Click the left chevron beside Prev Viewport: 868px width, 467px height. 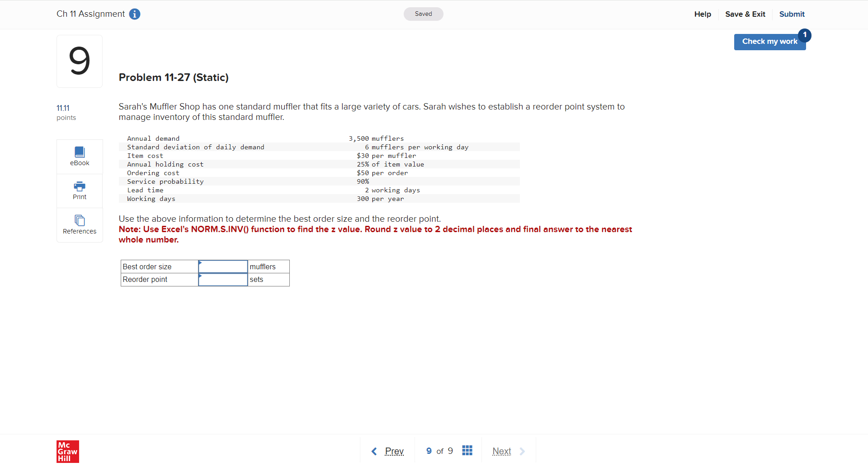[374, 451]
